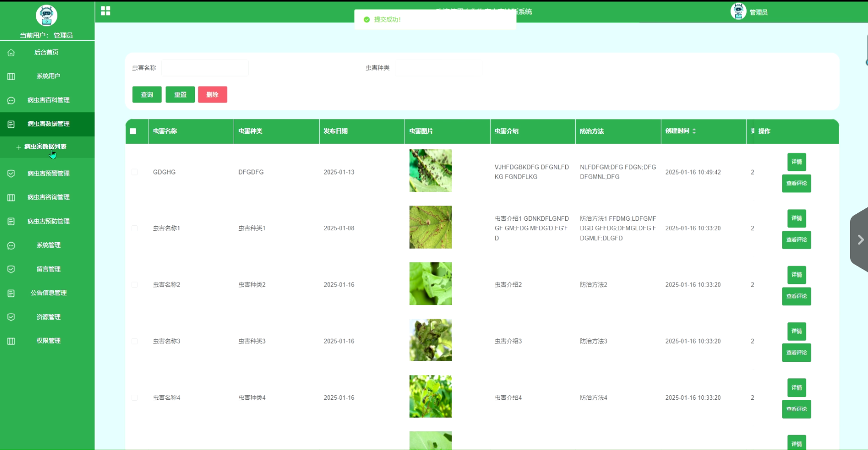
Task: Open the pest image thumbnail for 虫害名称3
Action: pyautogui.click(x=431, y=340)
